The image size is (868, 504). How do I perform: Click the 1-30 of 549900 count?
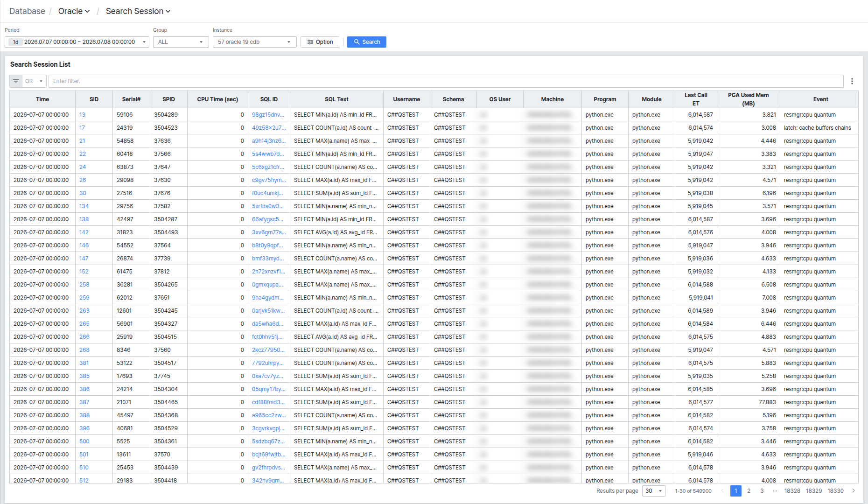(x=693, y=491)
